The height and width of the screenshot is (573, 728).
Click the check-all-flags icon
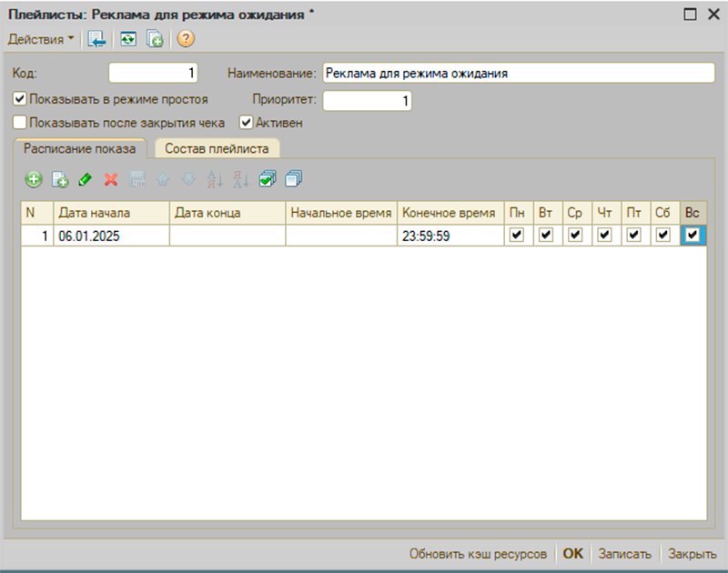[268, 179]
